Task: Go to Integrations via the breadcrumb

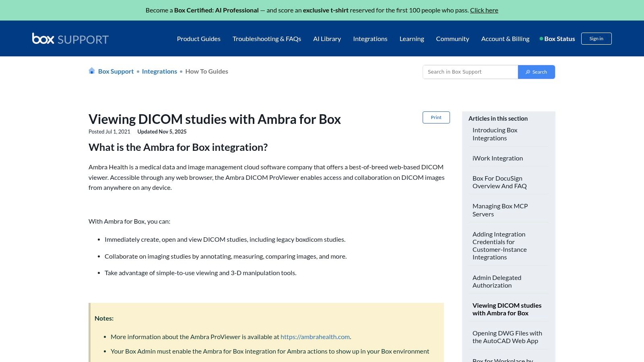Action: 159,71
